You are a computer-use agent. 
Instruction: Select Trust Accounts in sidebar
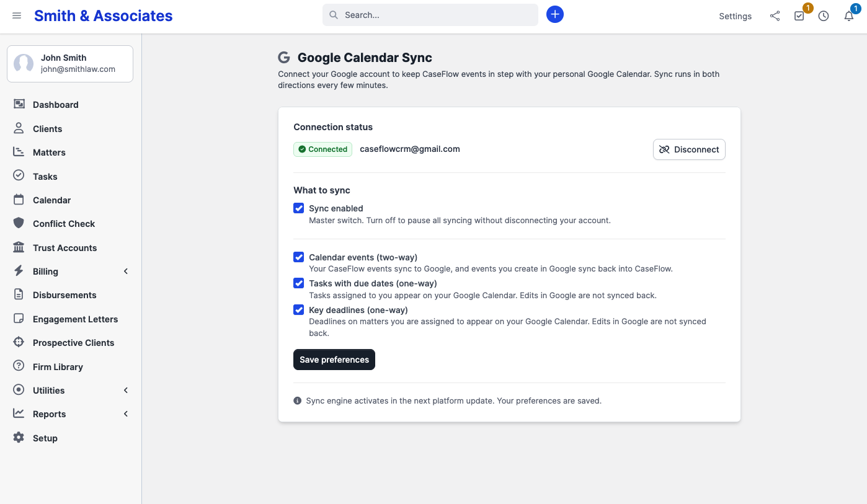tap(71, 248)
